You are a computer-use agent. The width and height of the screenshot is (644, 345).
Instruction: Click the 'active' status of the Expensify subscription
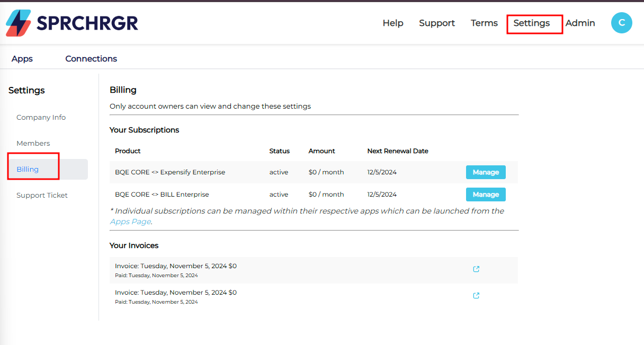[279, 172]
